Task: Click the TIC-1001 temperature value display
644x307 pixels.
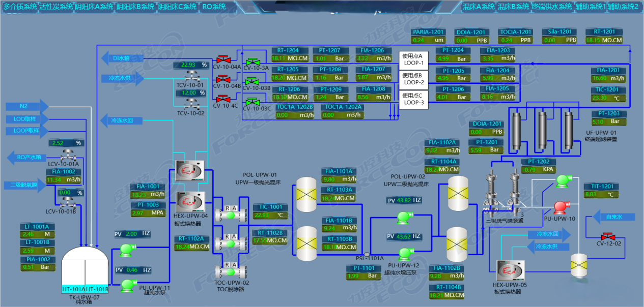Action: [270, 215]
